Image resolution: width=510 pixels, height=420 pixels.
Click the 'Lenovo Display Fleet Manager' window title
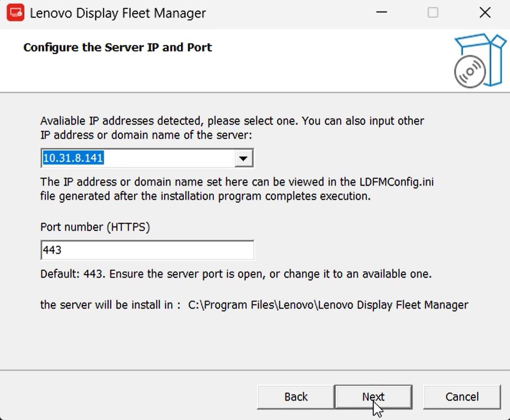[x=118, y=13]
